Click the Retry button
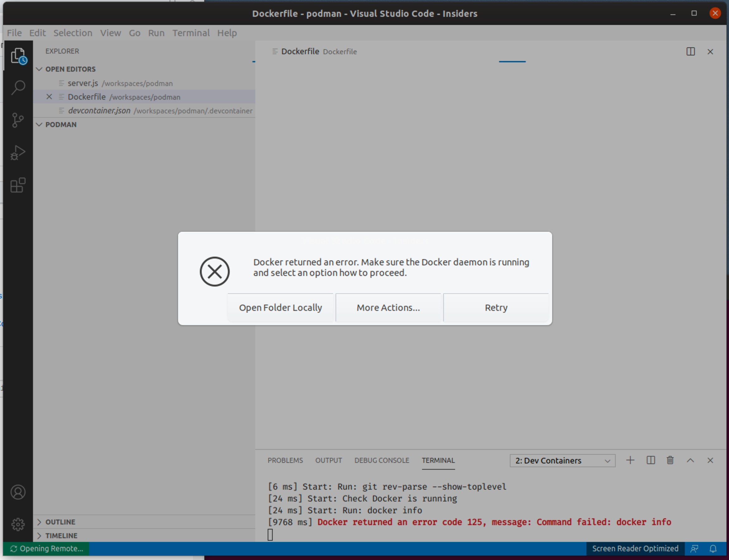Viewport: 729px width, 560px height. point(496,308)
